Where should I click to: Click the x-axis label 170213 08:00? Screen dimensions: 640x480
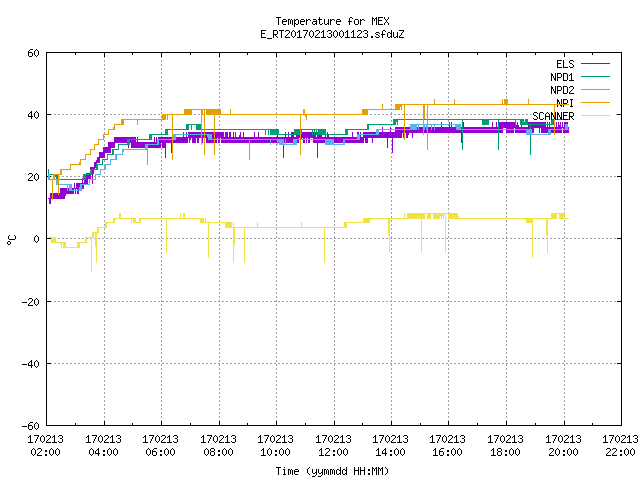tap(218, 446)
